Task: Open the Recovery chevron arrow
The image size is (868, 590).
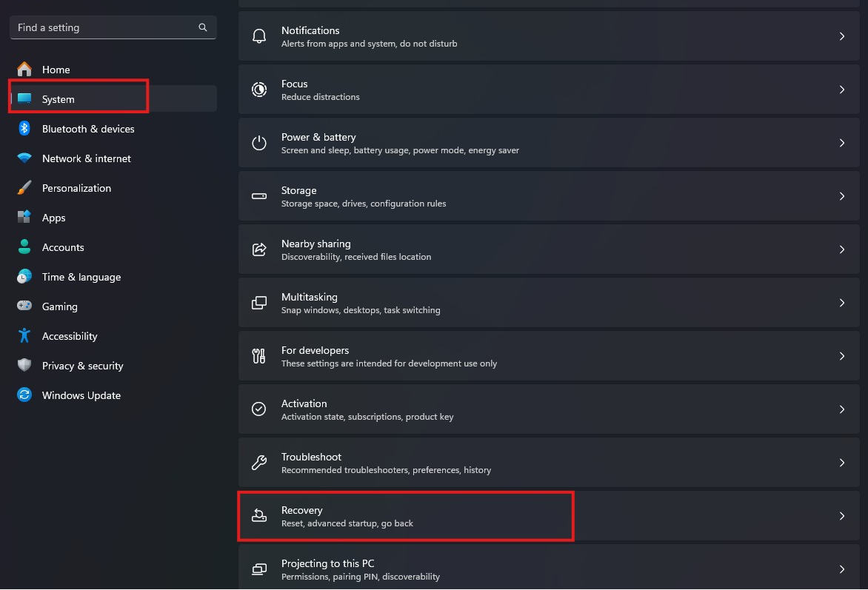Action: (841, 516)
